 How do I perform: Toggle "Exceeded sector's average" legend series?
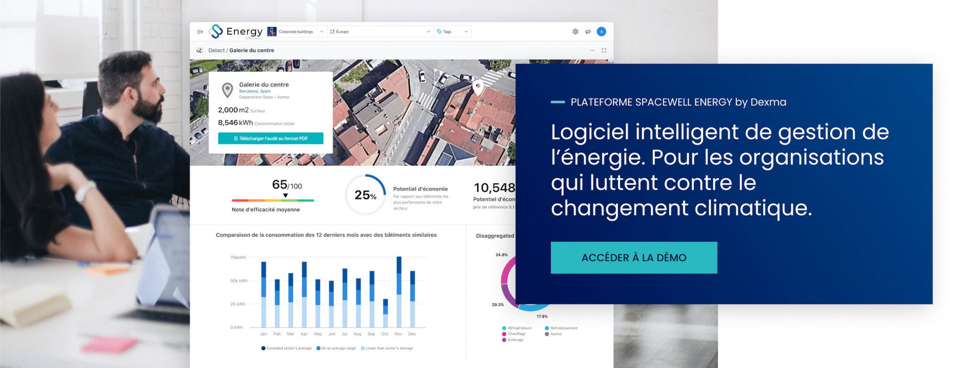(286, 348)
